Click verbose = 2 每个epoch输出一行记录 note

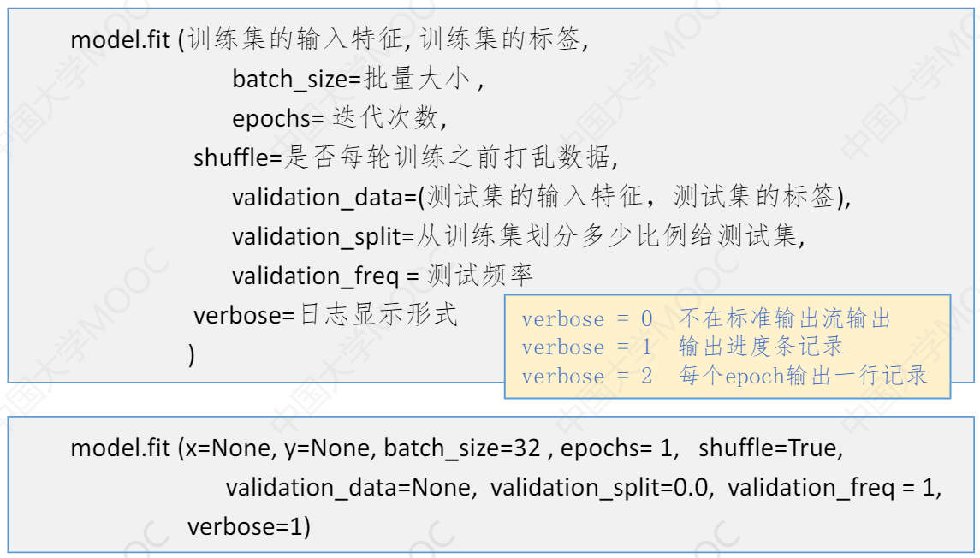point(724,377)
